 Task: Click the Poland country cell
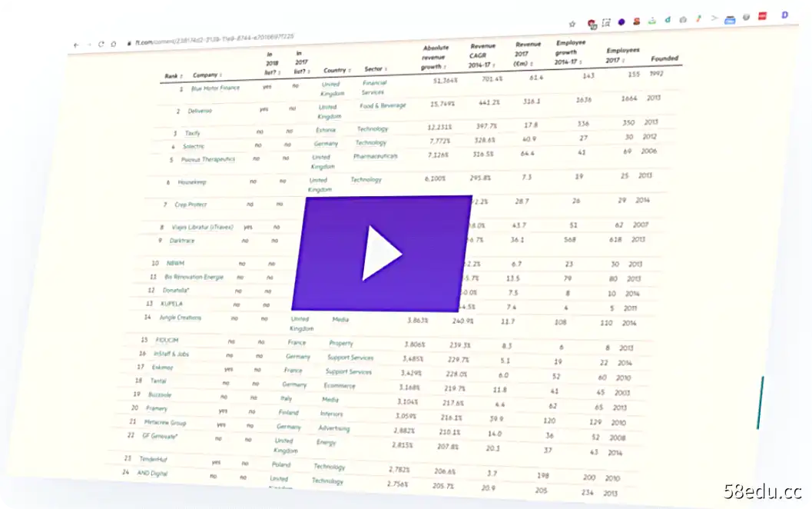281,464
